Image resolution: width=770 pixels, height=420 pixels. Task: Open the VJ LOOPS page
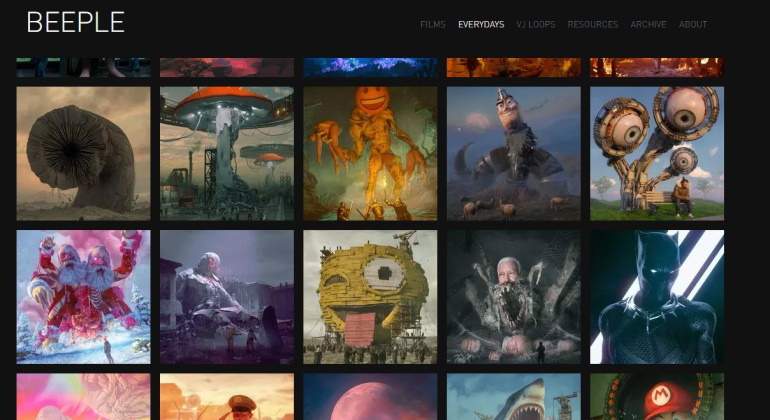[x=535, y=24]
